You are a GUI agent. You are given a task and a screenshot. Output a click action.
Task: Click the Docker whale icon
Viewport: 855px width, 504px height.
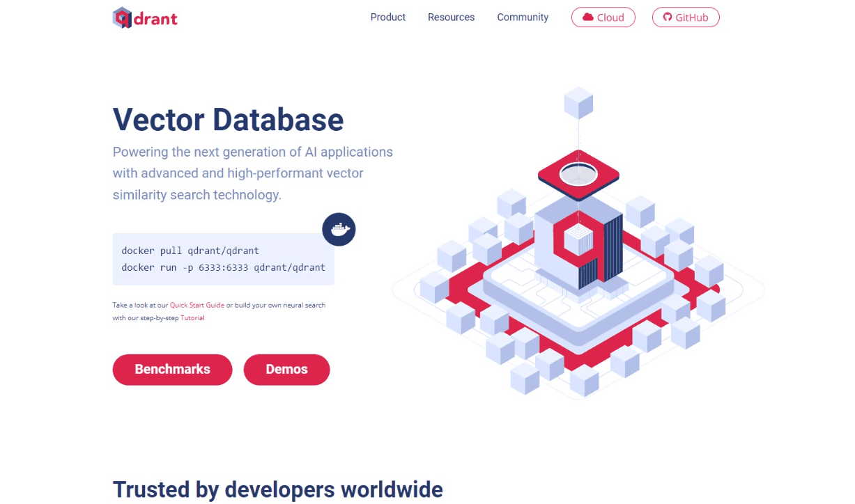[x=339, y=229]
